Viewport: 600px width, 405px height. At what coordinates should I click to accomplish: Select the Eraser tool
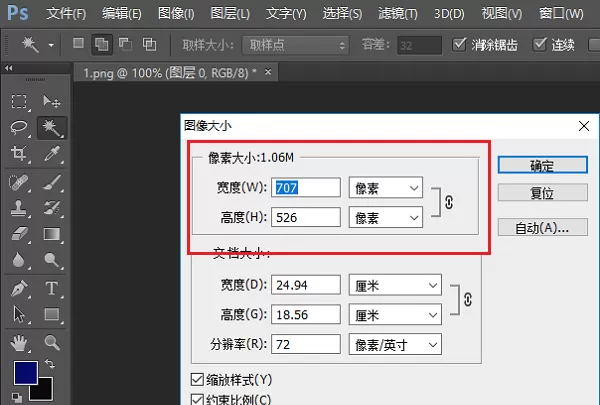[x=19, y=234]
